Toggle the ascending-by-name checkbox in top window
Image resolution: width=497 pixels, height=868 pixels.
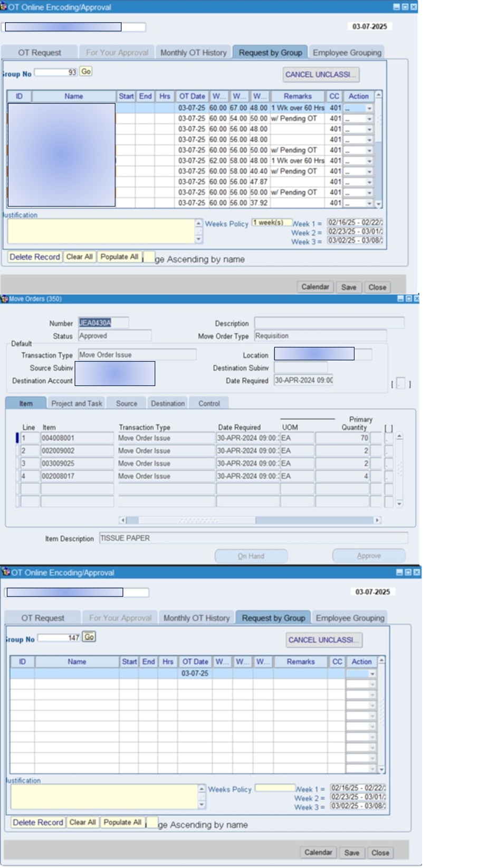[149, 257]
